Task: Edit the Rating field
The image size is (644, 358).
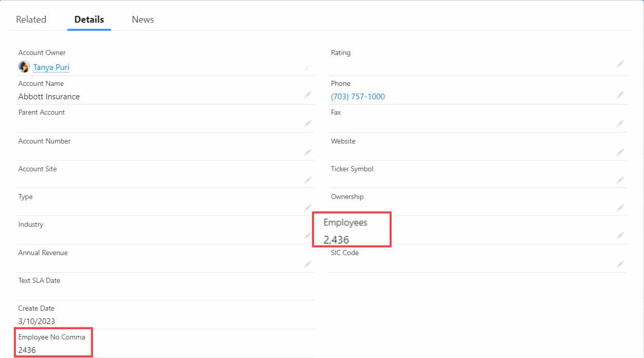Action: coord(620,64)
